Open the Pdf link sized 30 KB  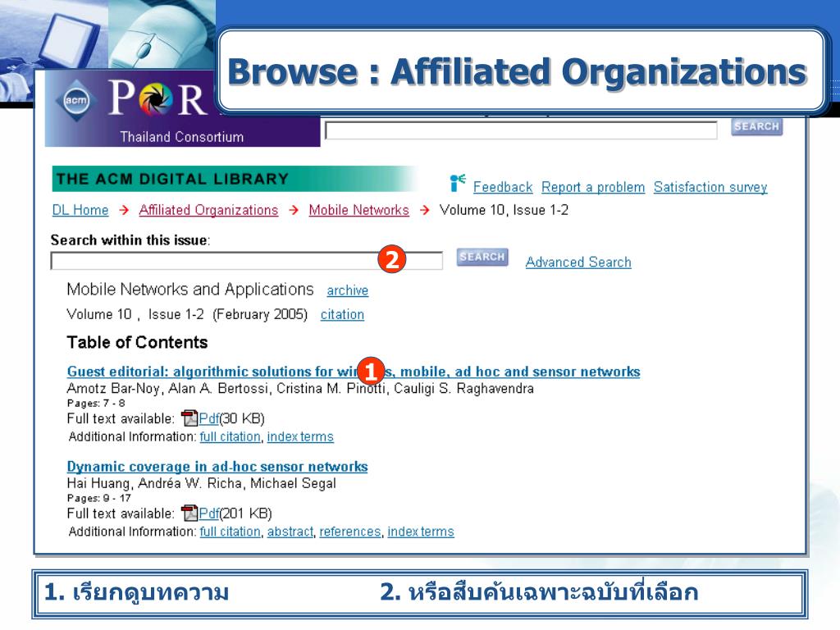(x=209, y=418)
